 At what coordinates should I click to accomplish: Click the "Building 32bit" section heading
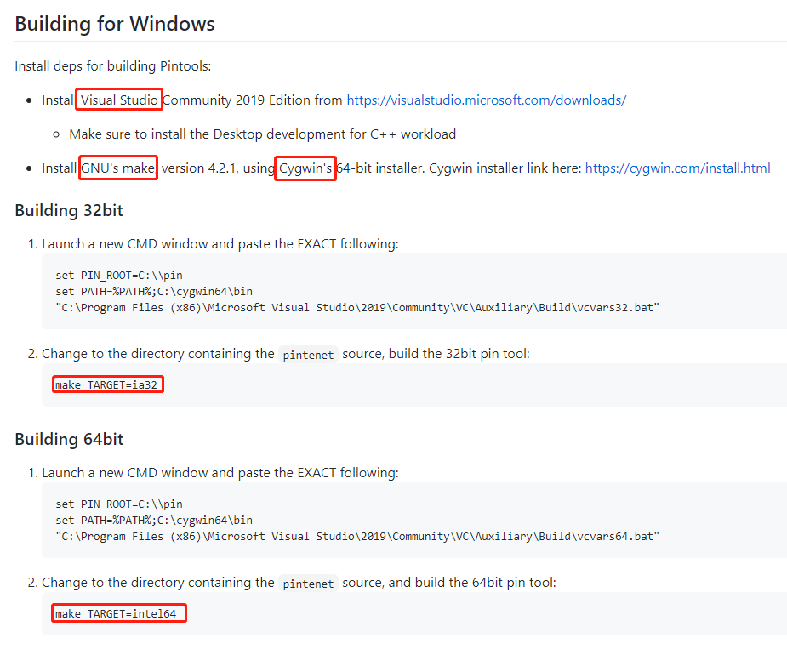tap(70, 211)
